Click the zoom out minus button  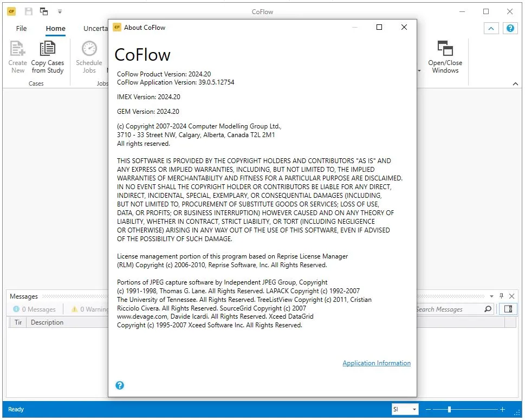[x=428, y=409]
